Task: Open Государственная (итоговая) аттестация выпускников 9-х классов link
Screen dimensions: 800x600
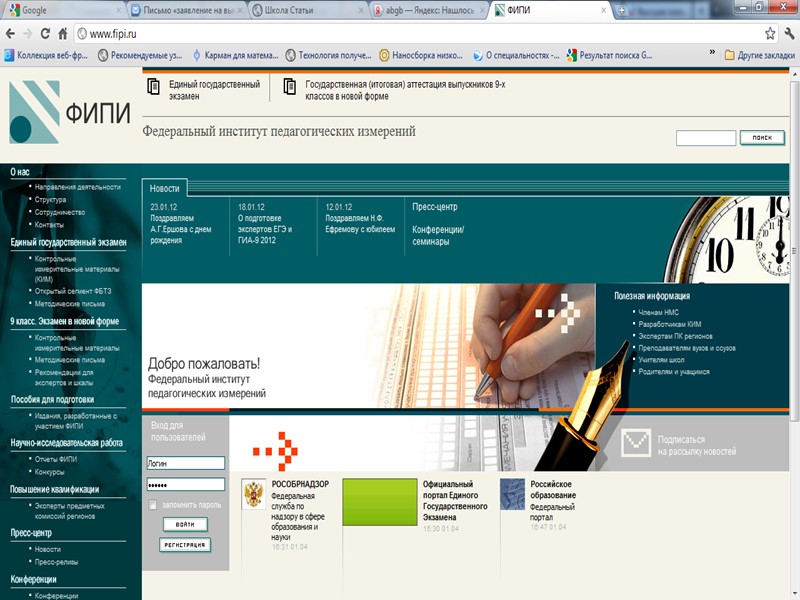Action: pos(405,90)
